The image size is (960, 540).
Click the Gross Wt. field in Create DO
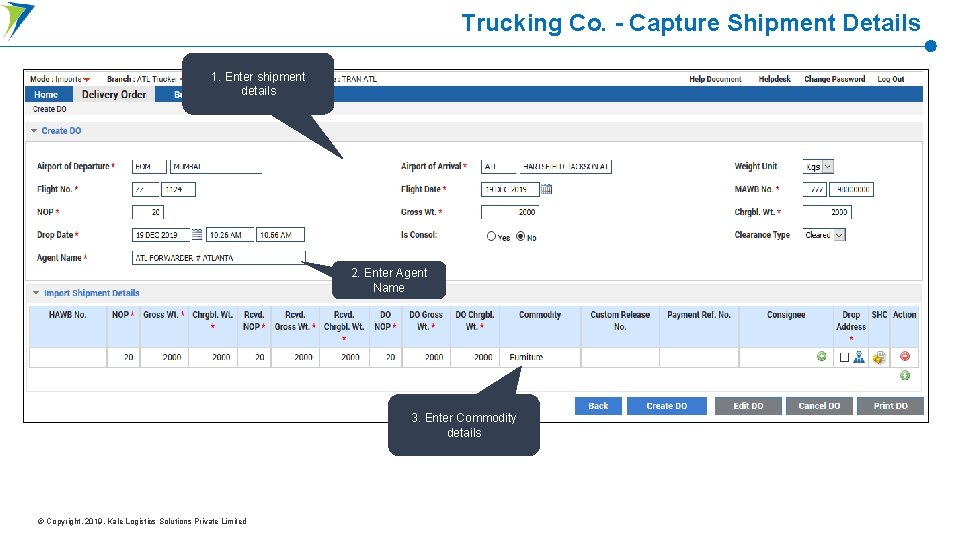tap(509, 212)
